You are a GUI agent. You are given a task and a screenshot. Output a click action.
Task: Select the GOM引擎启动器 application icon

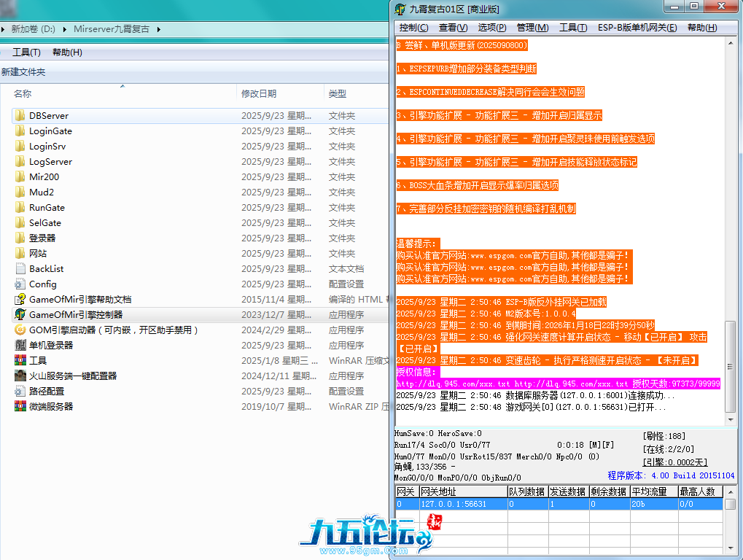coord(20,330)
